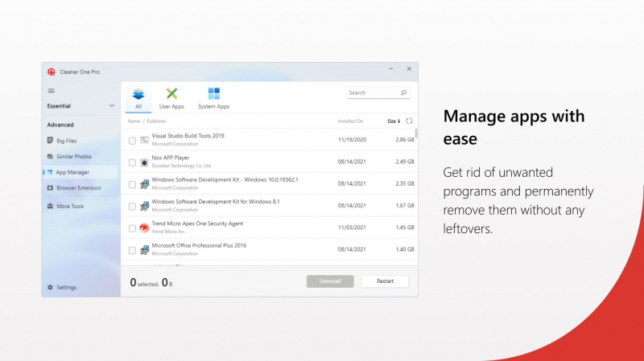
Task: Click the 11/03/2021 install date
Action: 352,228
